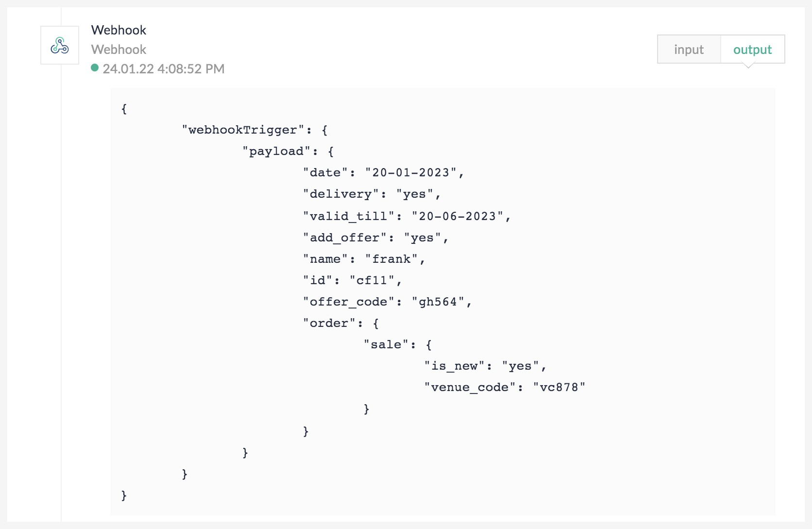Click the "webhookTrigger" key
812x529 pixels.
[x=242, y=130]
